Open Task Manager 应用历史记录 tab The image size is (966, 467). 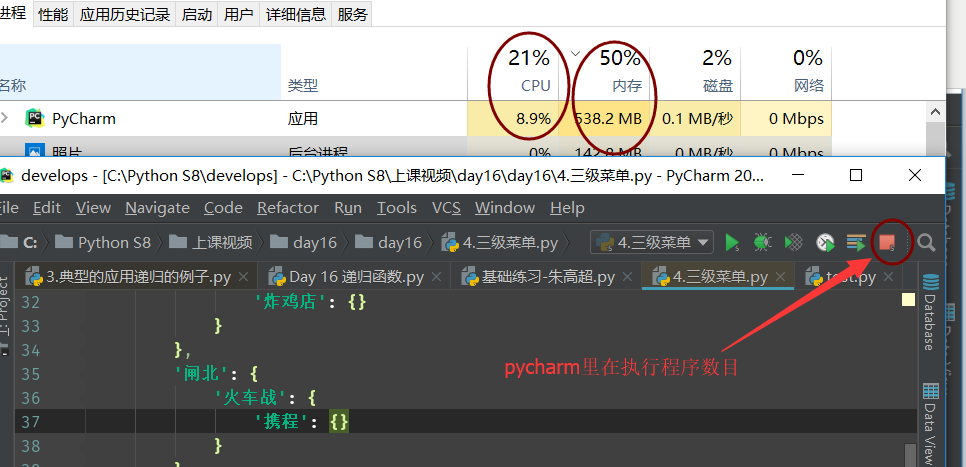[x=125, y=15]
